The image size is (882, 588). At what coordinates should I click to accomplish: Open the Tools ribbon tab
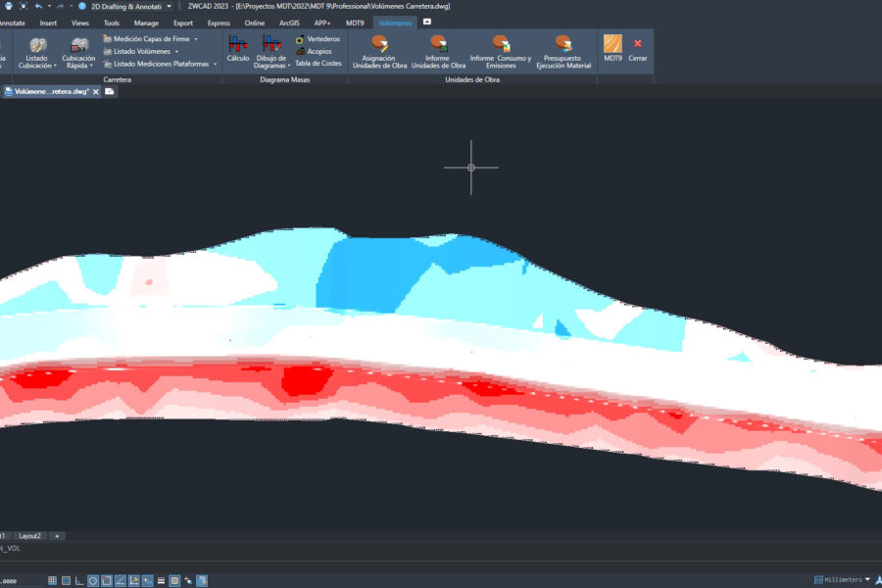tap(112, 24)
